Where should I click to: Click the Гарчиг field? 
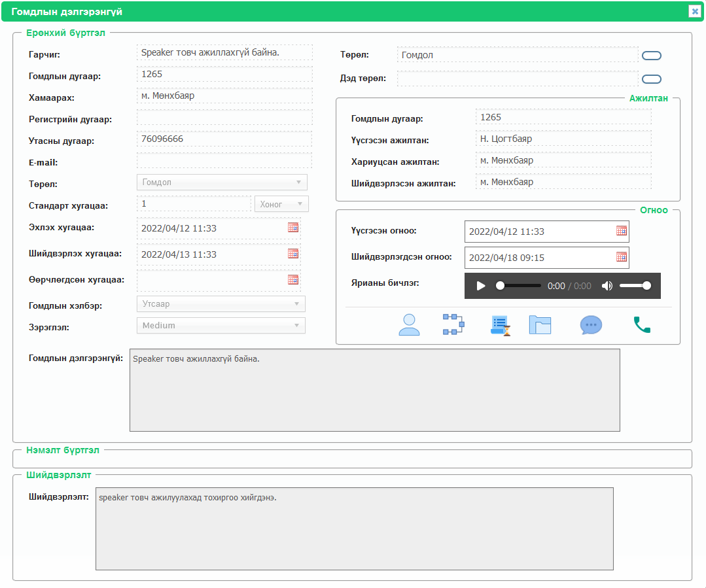224,52
